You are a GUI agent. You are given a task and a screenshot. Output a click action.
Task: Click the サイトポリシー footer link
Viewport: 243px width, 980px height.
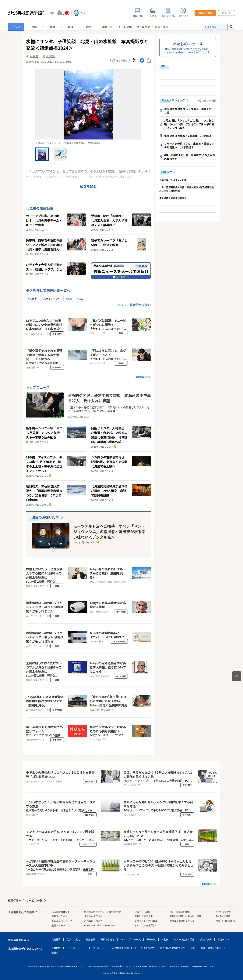(74, 948)
